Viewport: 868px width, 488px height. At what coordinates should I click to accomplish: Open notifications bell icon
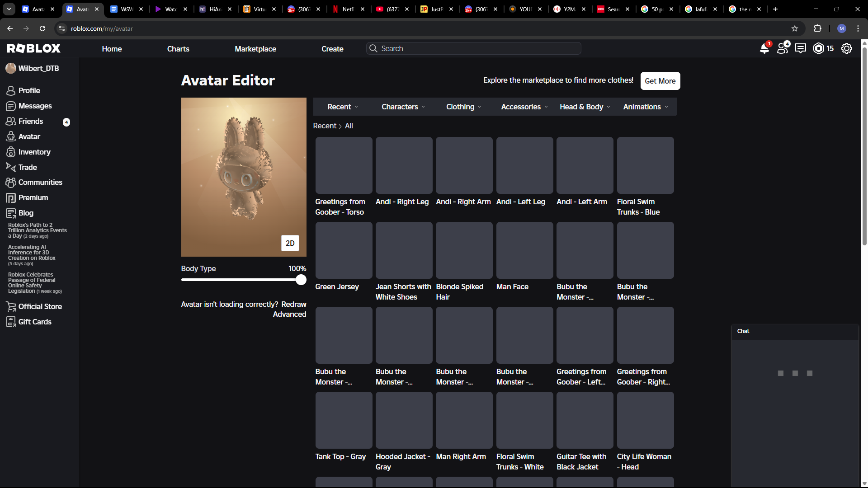pyautogui.click(x=764, y=48)
